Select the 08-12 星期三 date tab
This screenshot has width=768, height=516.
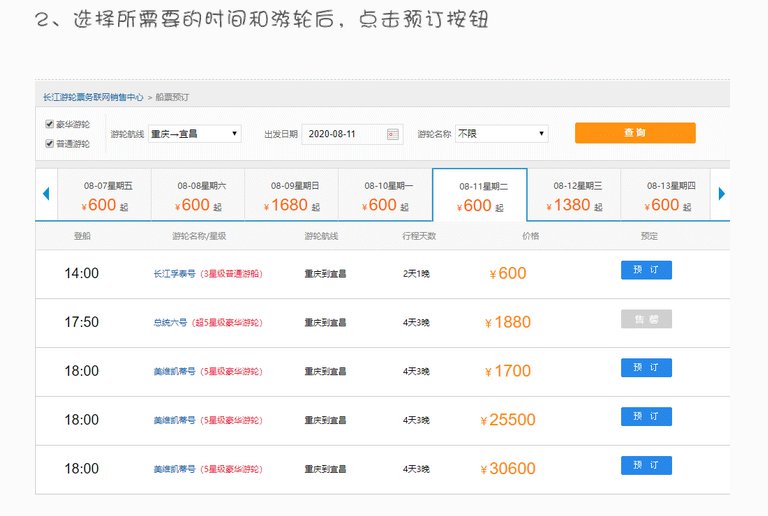pos(574,195)
